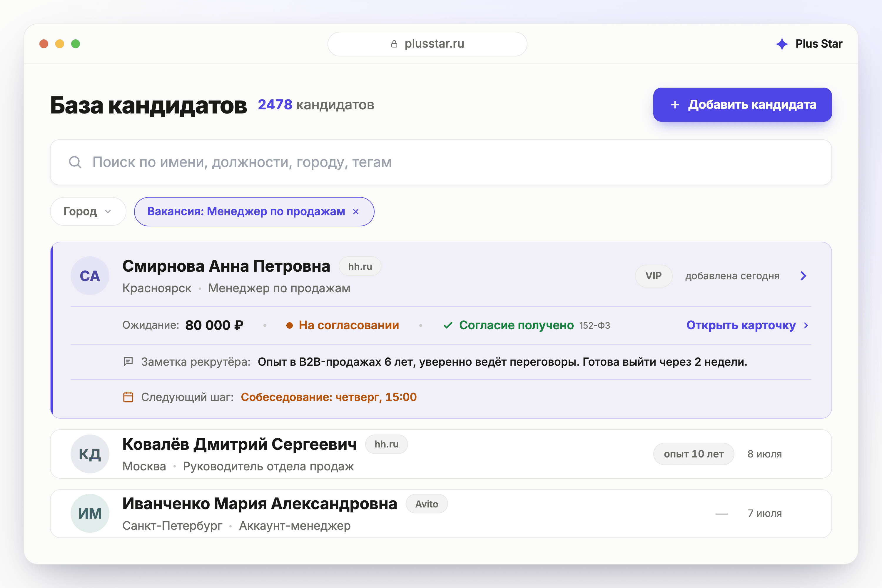Click the КД avatar of Ковалёв

[x=90, y=454]
